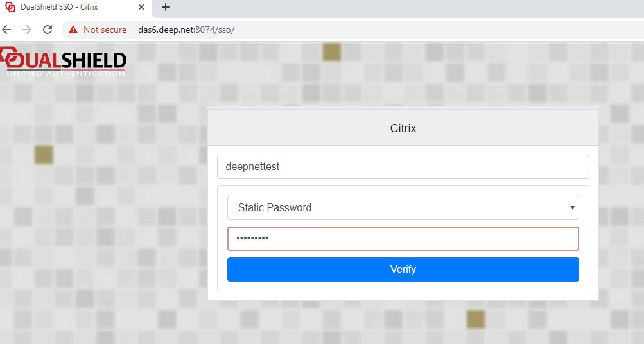Click the red security warning triangle icon
Screen dimensions: 644x344
coord(73,30)
